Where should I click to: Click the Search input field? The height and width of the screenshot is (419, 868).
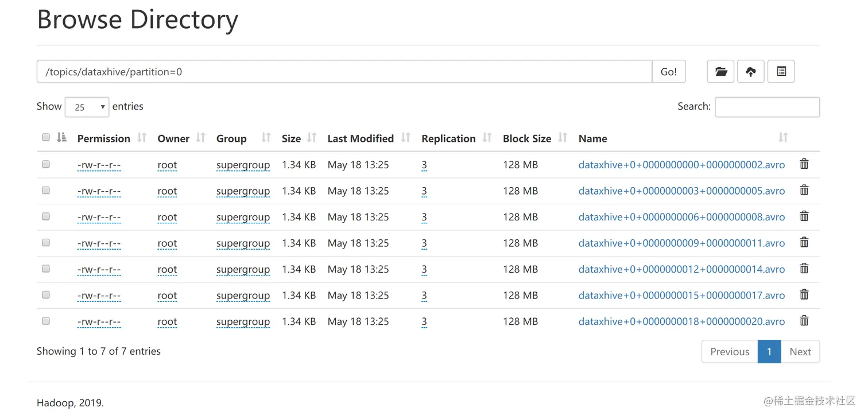(x=767, y=107)
